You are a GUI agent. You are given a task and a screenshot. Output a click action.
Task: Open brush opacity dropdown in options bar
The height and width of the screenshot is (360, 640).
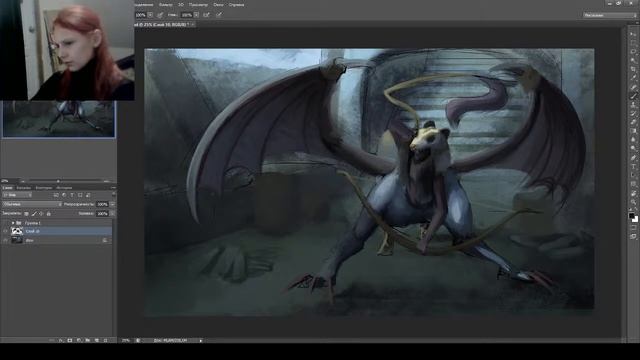pos(150,15)
